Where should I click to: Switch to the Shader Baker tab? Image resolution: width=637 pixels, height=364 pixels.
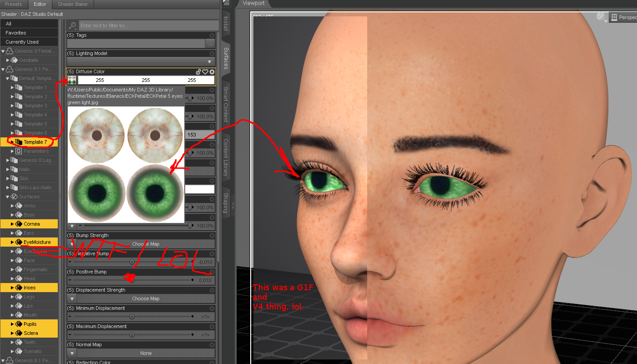tap(73, 4)
